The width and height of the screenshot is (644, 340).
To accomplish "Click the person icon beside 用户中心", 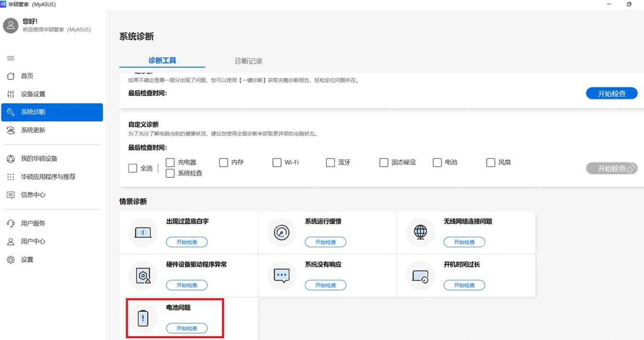I will pyautogui.click(x=11, y=242).
